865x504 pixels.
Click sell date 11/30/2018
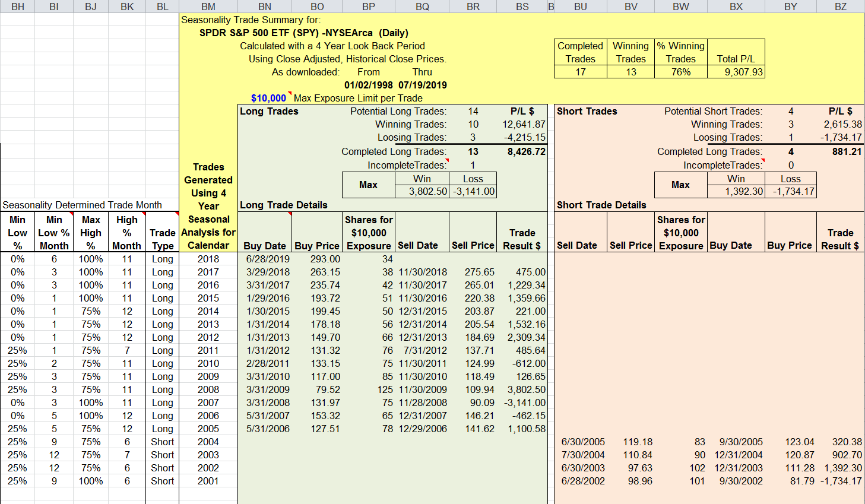[423, 272]
